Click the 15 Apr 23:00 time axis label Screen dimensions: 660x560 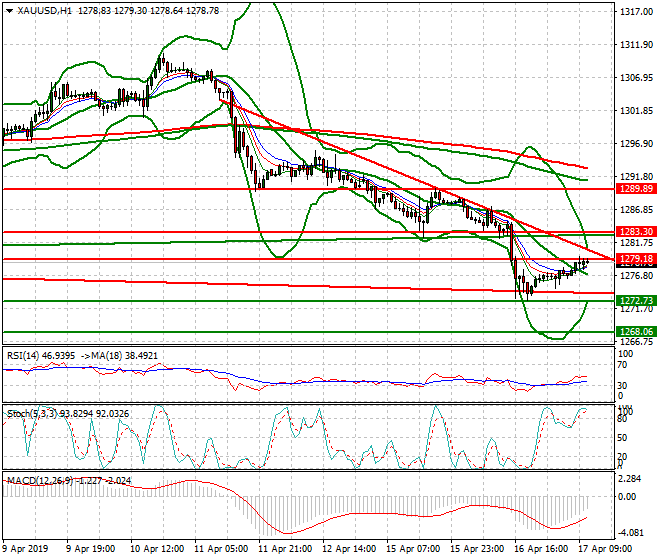477,549
